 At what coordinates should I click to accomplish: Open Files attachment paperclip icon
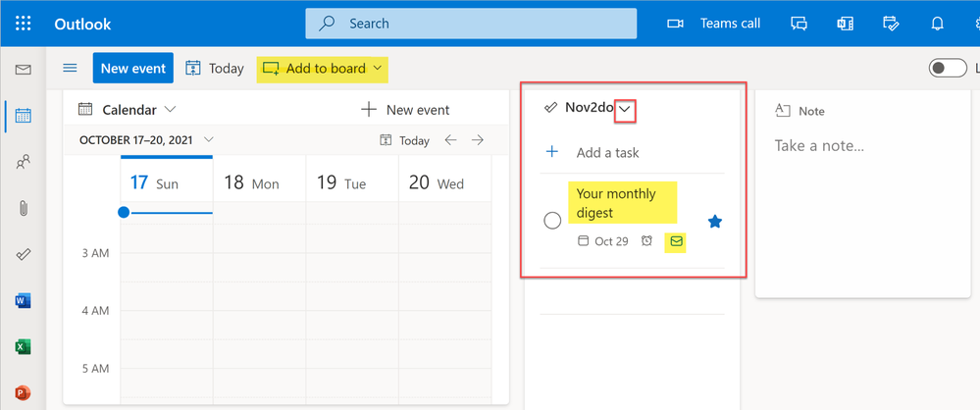[24, 208]
